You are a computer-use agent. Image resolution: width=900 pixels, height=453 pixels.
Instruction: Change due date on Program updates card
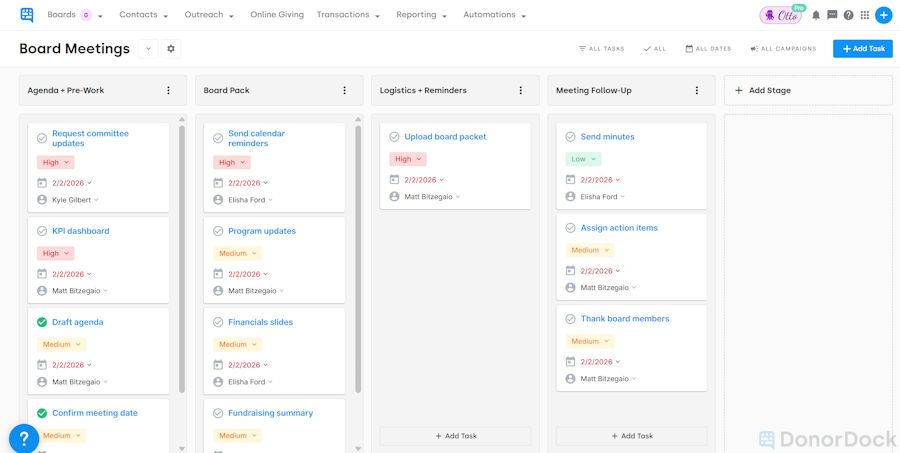(x=248, y=274)
